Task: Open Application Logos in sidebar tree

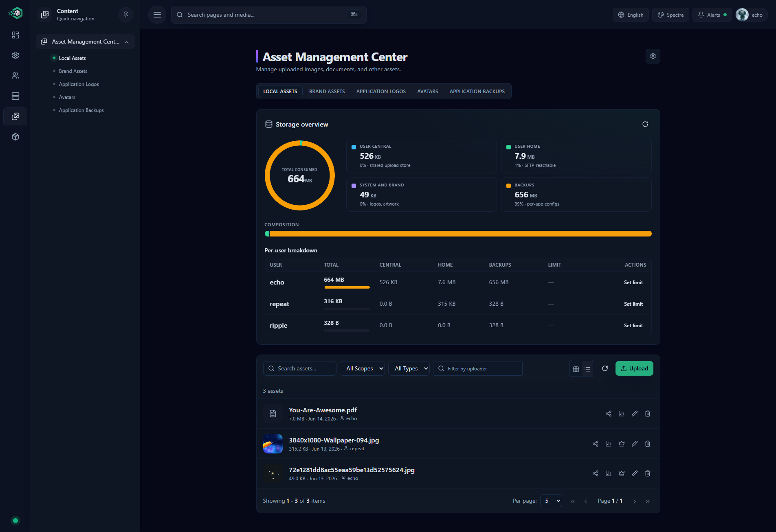Action: (x=79, y=84)
